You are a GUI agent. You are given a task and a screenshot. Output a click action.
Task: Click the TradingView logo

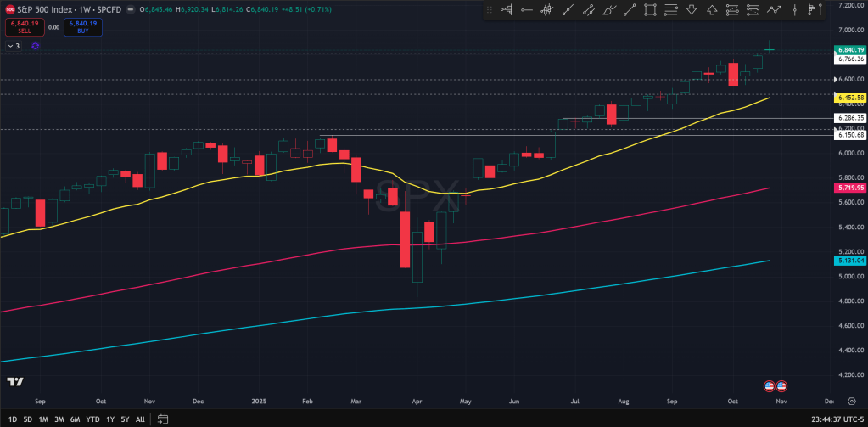[14, 382]
